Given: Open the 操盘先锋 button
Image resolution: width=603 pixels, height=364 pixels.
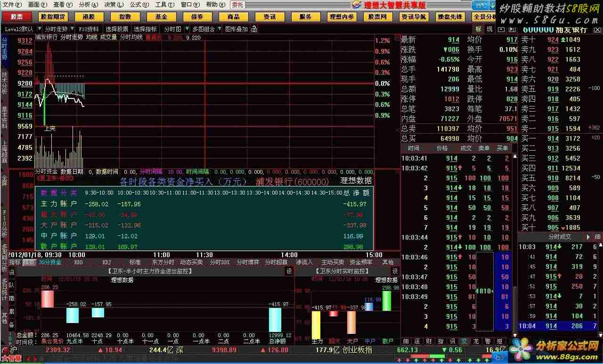Looking at the screenshot, I should pyautogui.click(x=450, y=16).
